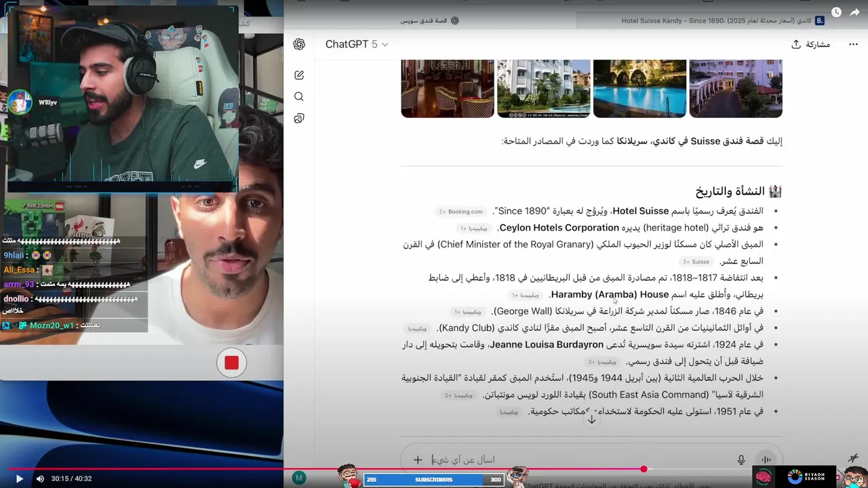Open source chip after فندق رسمي line

coord(602,362)
